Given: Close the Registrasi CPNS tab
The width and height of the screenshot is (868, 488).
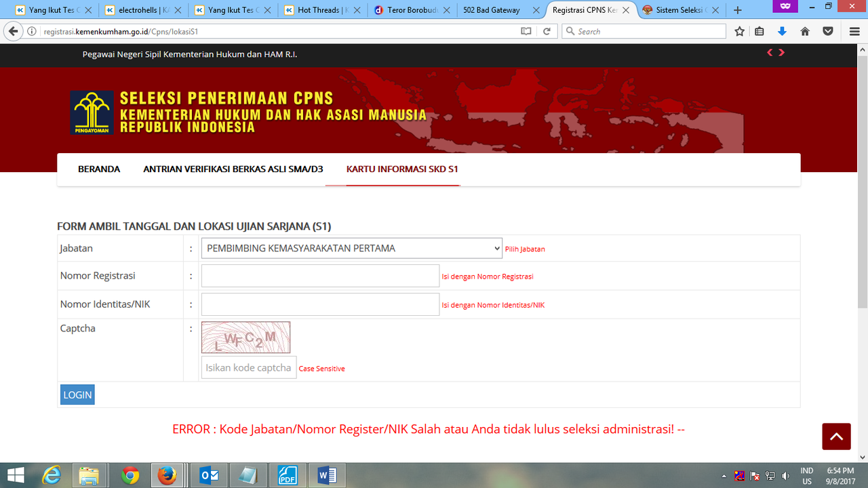Looking at the screenshot, I should 627,10.
